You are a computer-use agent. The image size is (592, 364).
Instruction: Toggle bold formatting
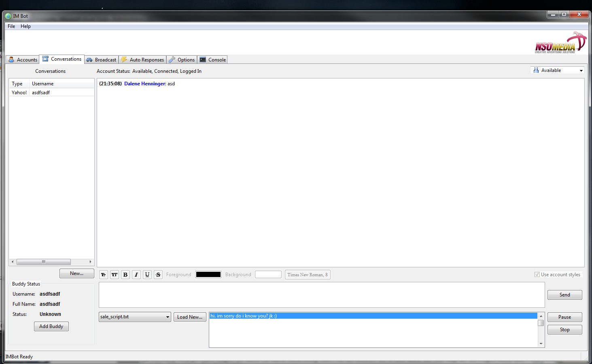click(125, 275)
